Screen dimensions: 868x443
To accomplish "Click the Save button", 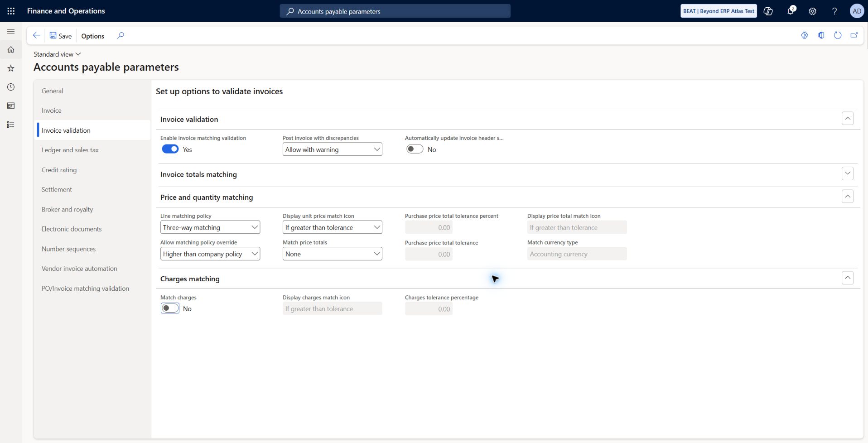I will tap(61, 36).
